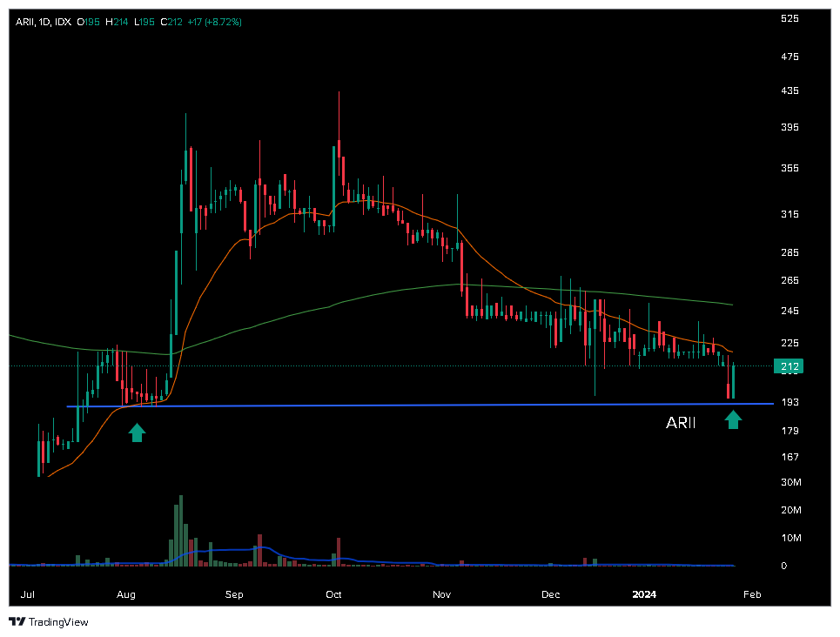The image size is (840, 637).
Task: Click the 2024 label on time axis
Action: [x=644, y=594]
